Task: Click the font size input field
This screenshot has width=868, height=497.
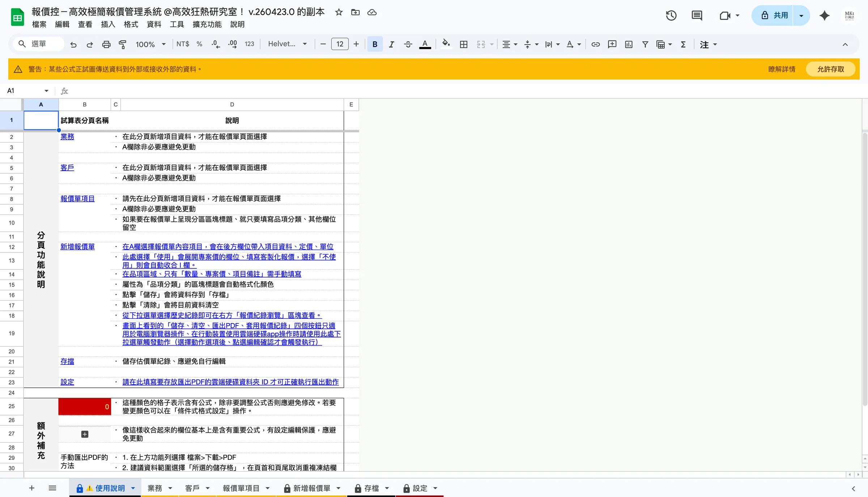Action: coord(340,44)
